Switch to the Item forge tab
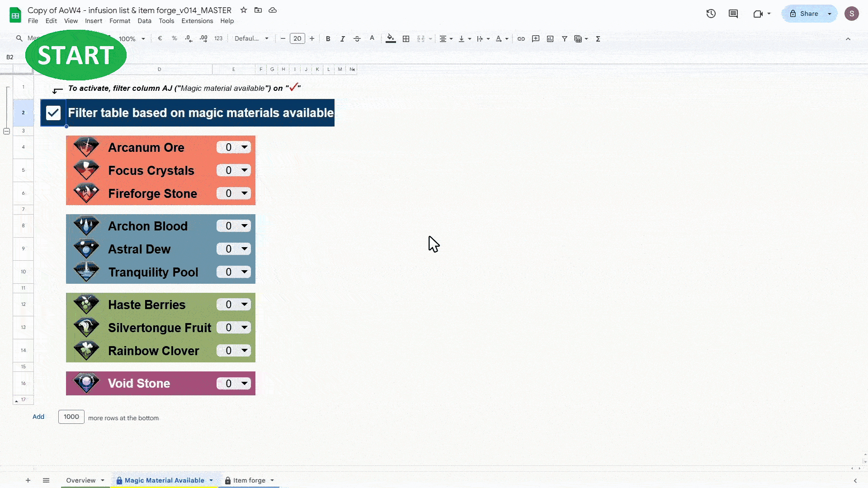This screenshot has height=488, width=868. [249, 480]
